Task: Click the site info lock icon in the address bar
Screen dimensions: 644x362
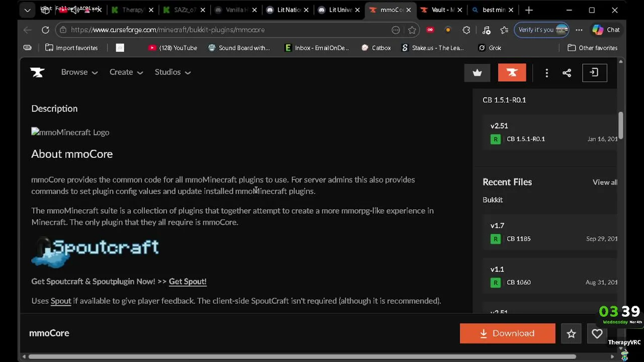Action: 63,30
